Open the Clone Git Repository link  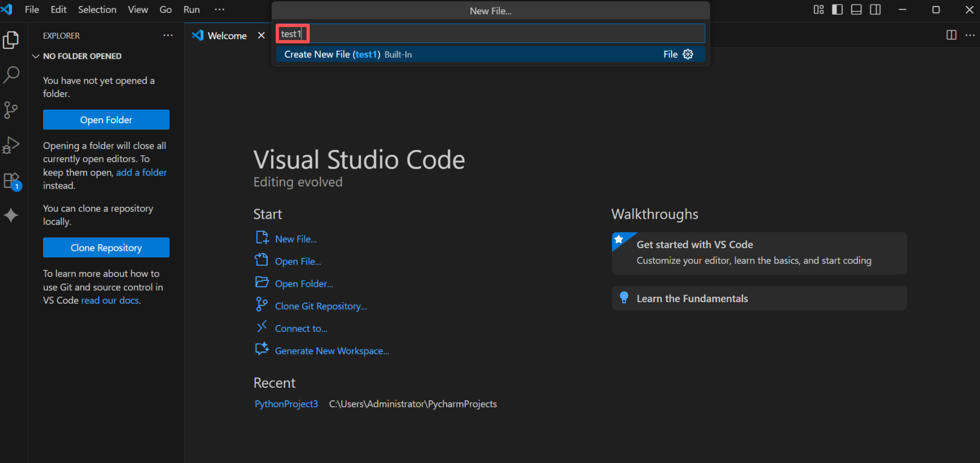pos(321,306)
